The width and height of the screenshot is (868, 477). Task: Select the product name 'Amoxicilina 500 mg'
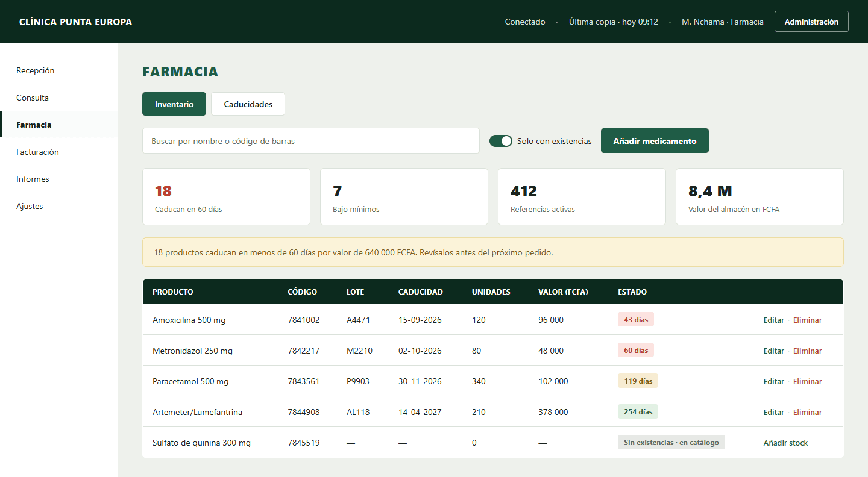pos(189,320)
